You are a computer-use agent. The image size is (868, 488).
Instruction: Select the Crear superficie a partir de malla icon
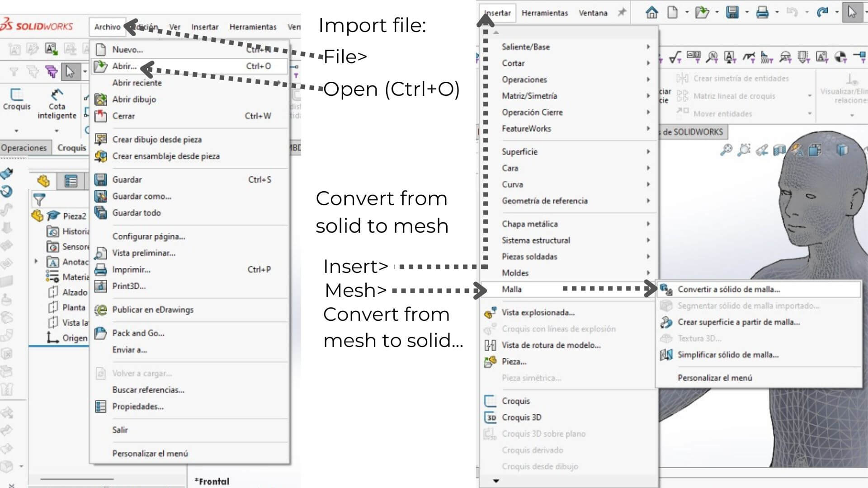coord(666,322)
